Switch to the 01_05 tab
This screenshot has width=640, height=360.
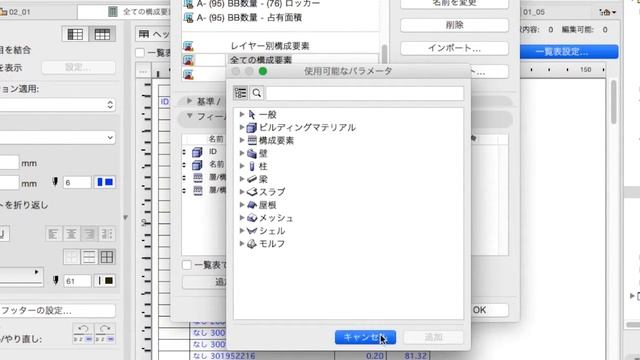534,12
